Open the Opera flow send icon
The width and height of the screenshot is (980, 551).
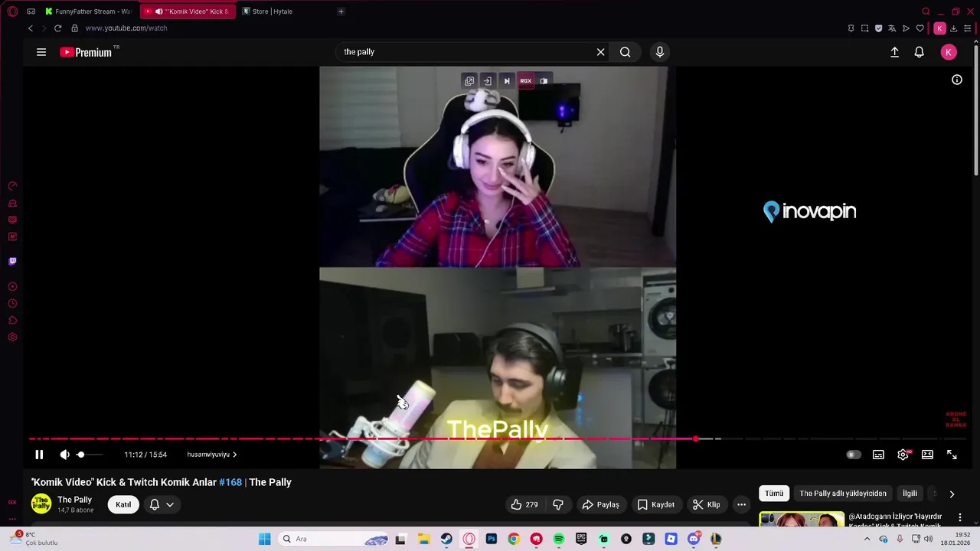coord(906,28)
